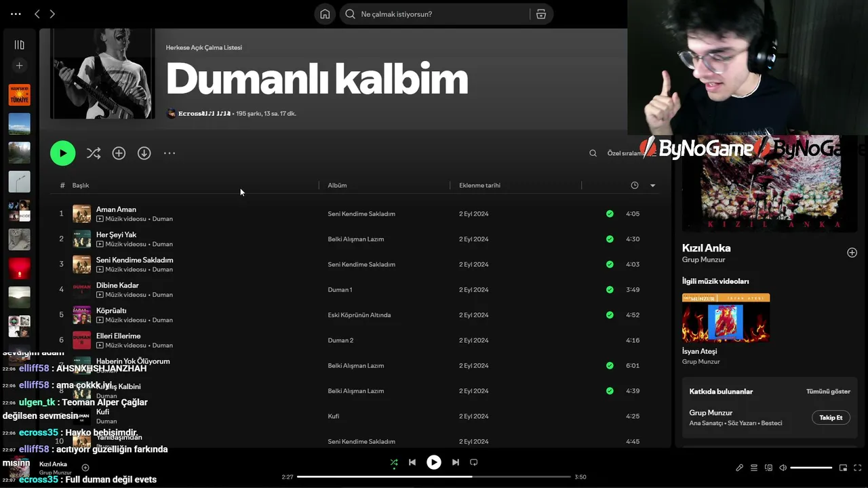Toggle repeat in the bottom player

pyautogui.click(x=474, y=462)
